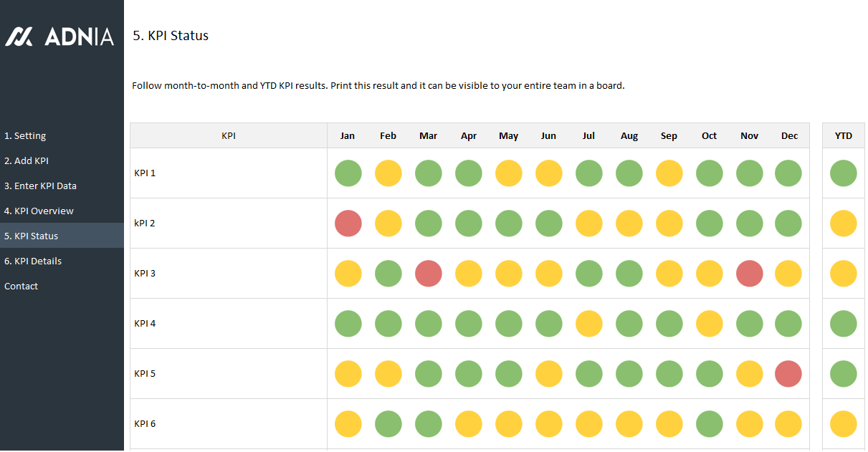This screenshot has width=868, height=452.
Task: Navigate to 4. KPI Overview
Action: click(x=39, y=211)
